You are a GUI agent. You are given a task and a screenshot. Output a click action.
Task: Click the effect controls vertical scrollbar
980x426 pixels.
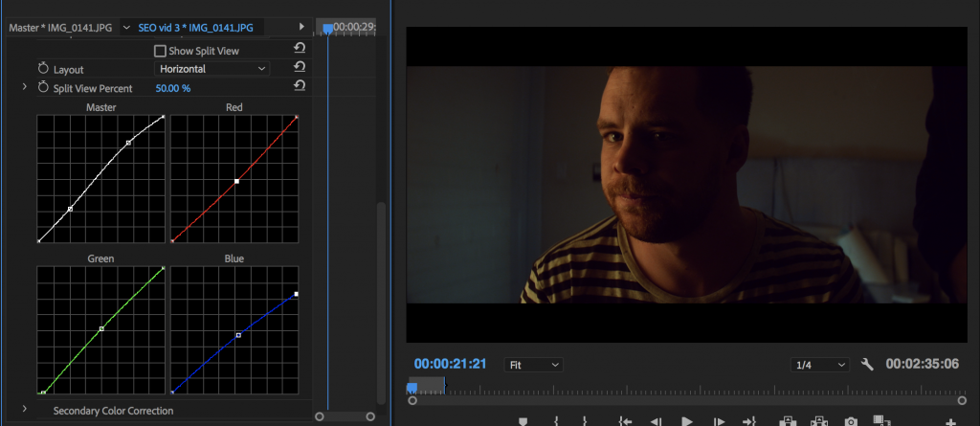(x=381, y=303)
